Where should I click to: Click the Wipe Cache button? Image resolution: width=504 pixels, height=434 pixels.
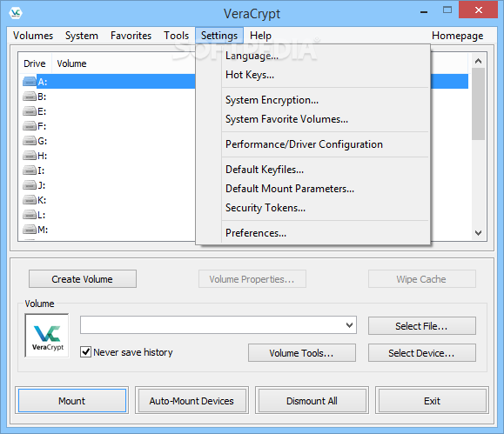click(421, 279)
